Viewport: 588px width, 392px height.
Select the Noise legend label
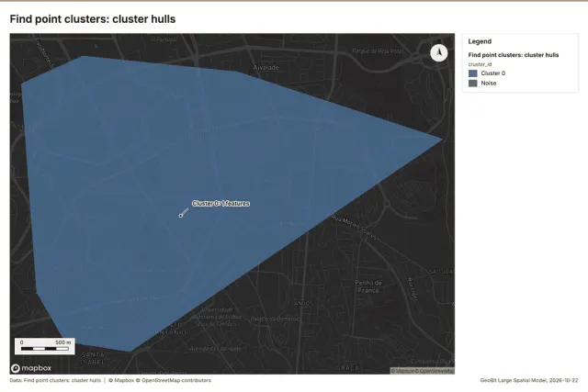pos(489,84)
